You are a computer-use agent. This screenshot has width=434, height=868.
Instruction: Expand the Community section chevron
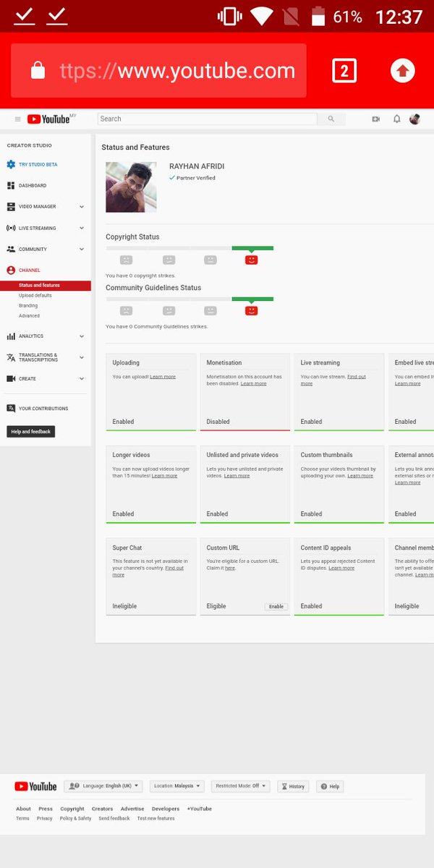82,249
